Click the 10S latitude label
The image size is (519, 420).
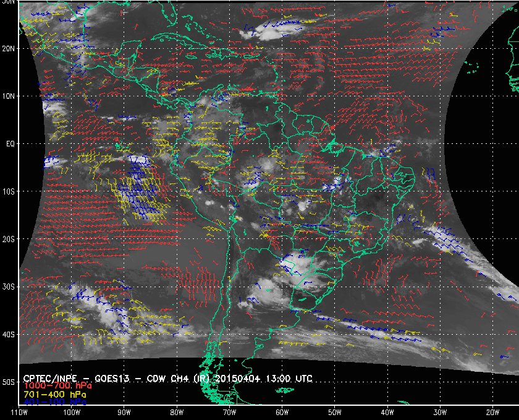click(x=8, y=191)
